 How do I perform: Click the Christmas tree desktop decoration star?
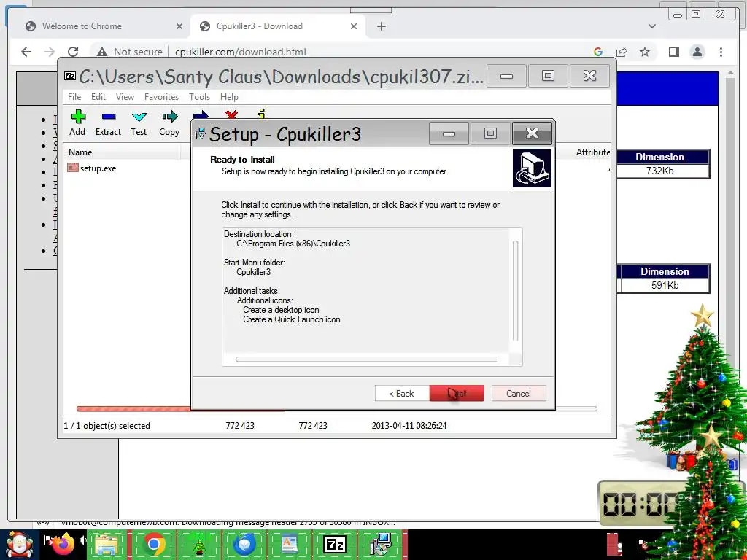[x=703, y=315]
